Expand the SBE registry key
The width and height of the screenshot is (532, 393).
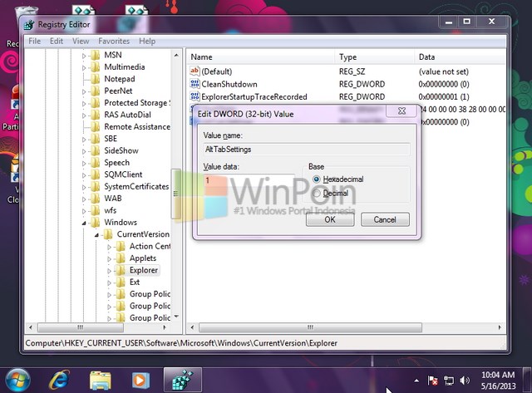84,139
